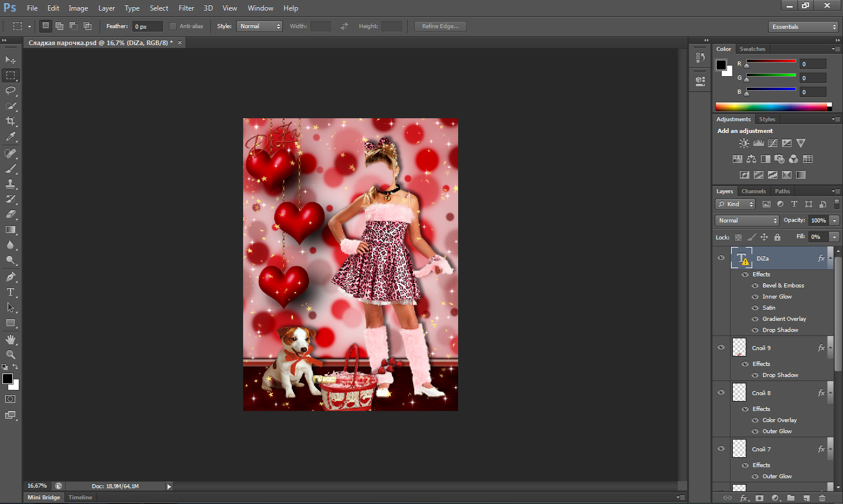The width and height of the screenshot is (843, 504).
Task: Open the Mini Bridge panel
Action: coord(44,498)
